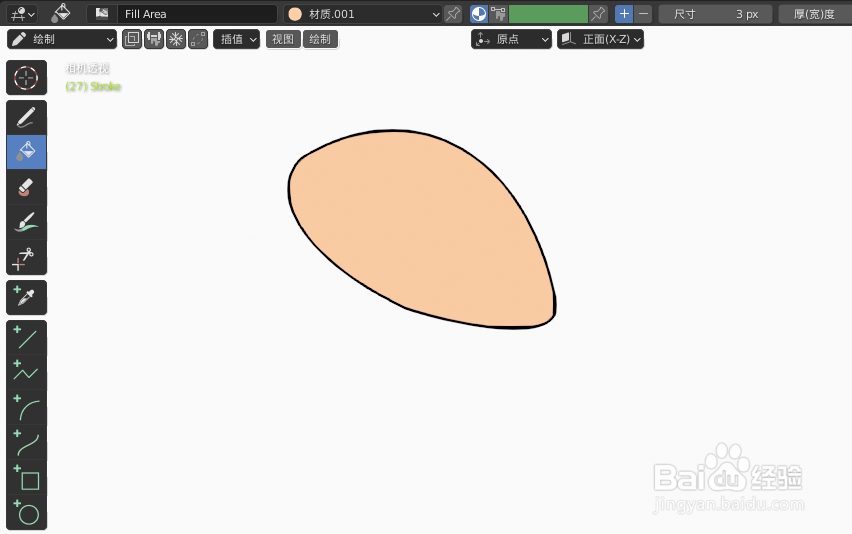Pin the green brush color
Screen dimensions: 852x534
click(598, 14)
